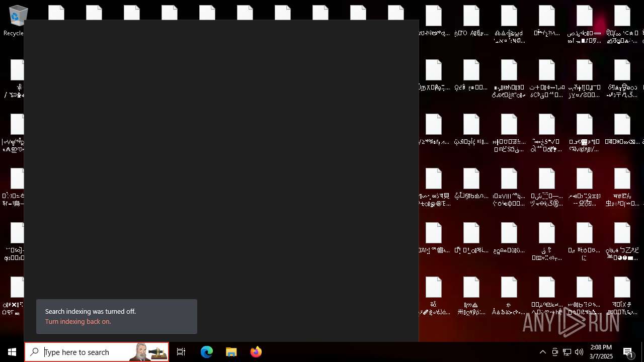Open the Action Center notifications icon
This screenshot has width=644, height=362.
(x=628, y=352)
